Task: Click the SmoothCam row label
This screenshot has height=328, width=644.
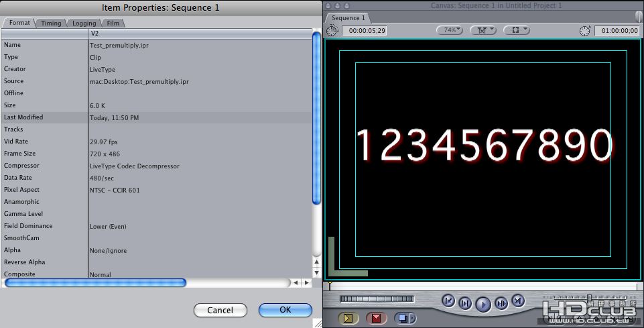Action: [21, 238]
